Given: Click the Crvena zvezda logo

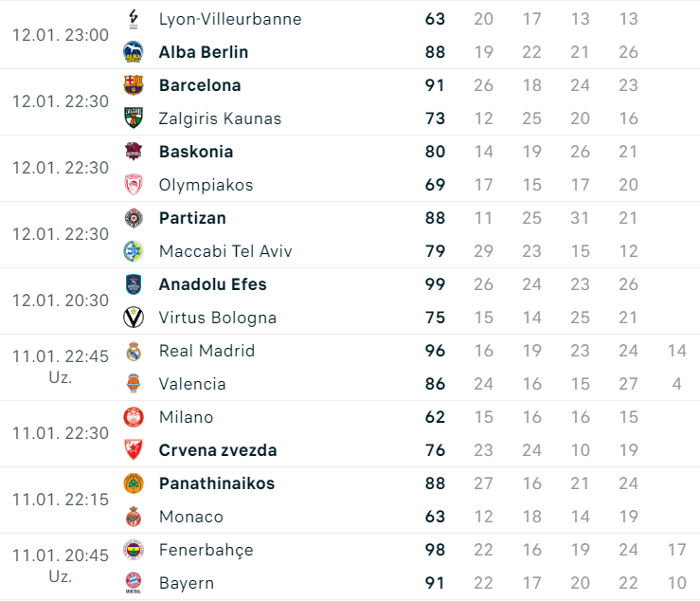Looking at the screenshot, I should point(134,450).
